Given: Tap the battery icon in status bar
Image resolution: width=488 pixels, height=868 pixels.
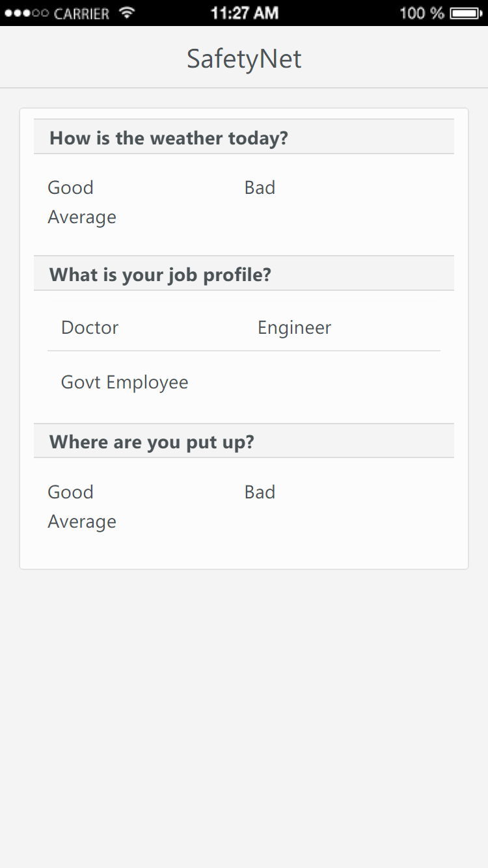Looking at the screenshot, I should (466, 12).
